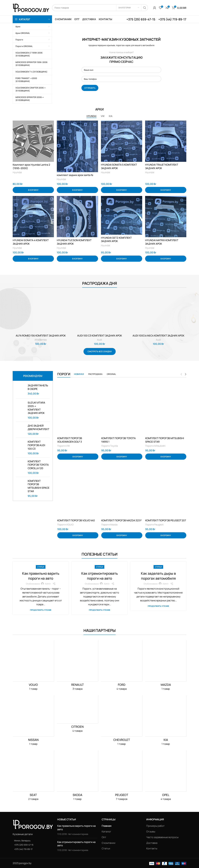The height and width of the screenshot is (868, 199).
Task: Click the Ваш телефон input field
Action: point(121,79)
